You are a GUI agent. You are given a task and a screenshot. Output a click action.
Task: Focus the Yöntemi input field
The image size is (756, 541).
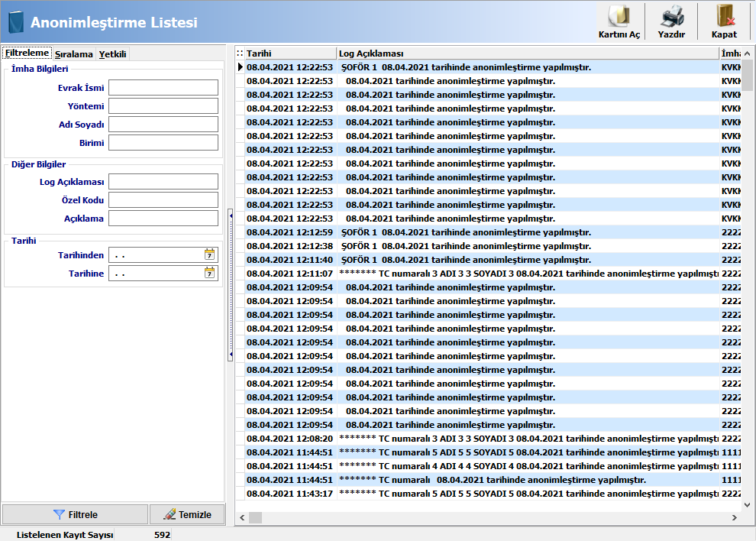point(163,106)
